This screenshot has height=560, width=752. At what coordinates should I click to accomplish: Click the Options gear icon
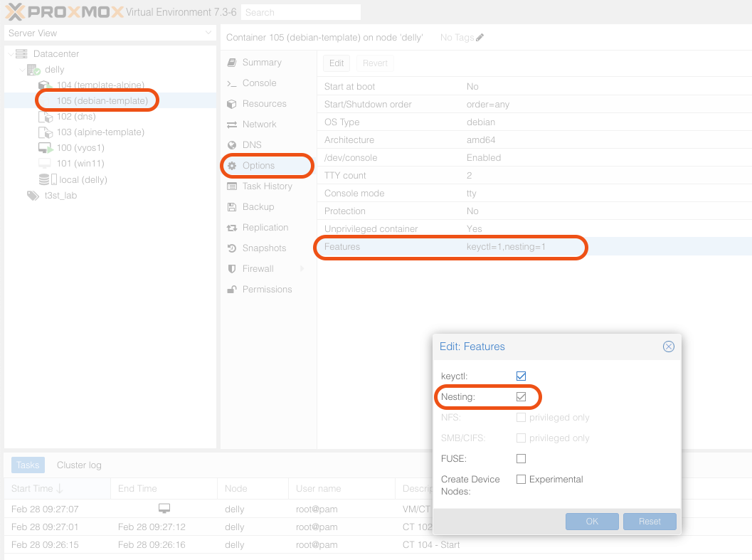click(232, 166)
